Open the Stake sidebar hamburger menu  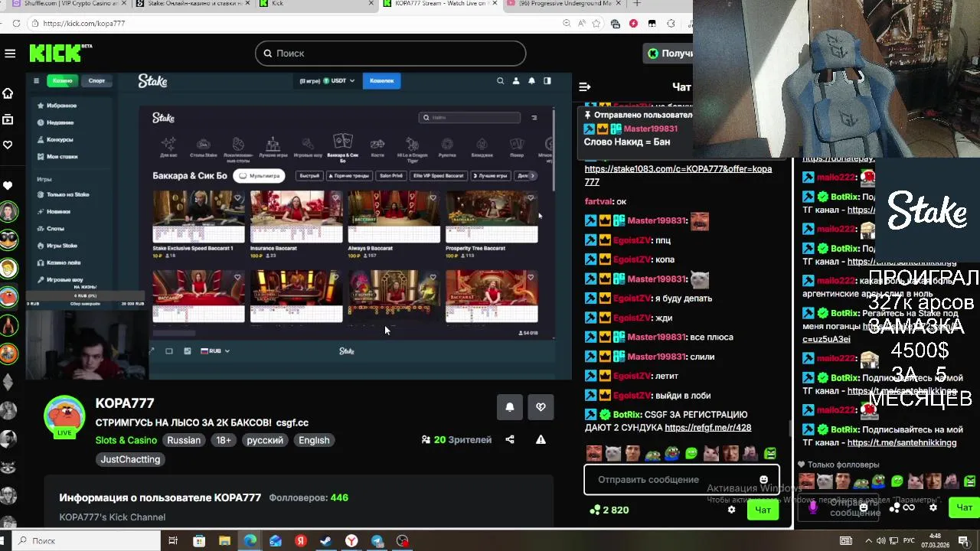(36, 80)
